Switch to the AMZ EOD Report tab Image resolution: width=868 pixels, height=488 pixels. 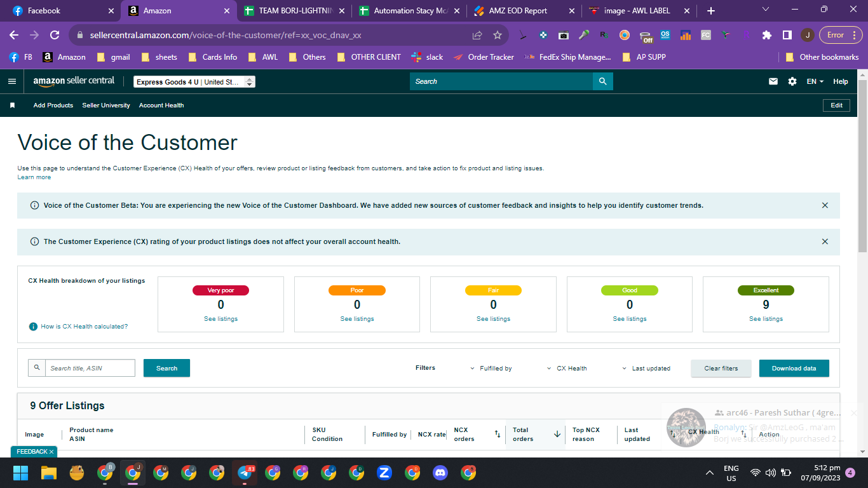pos(525,11)
